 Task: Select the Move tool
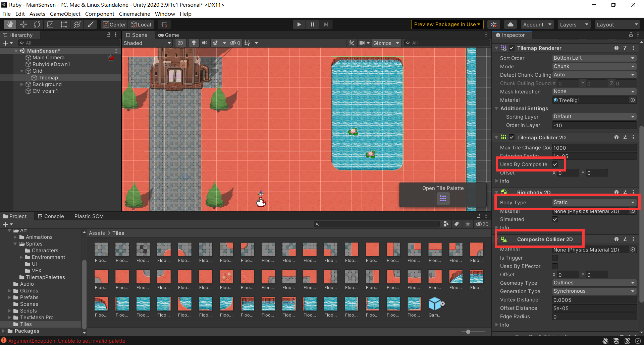[x=23, y=24]
